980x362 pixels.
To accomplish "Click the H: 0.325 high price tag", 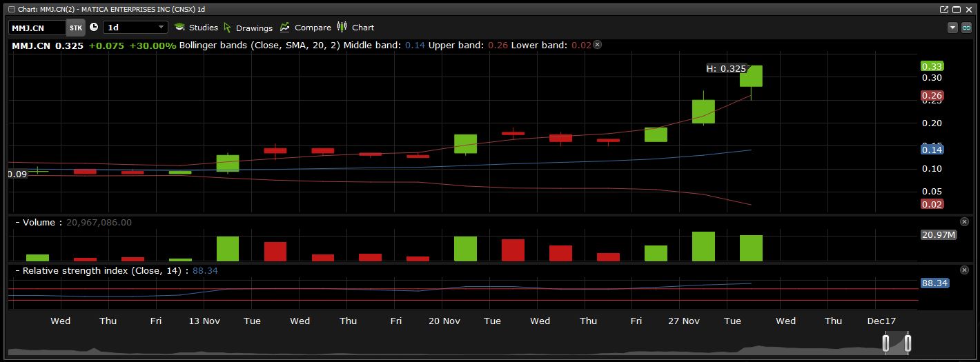I will click(726, 69).
